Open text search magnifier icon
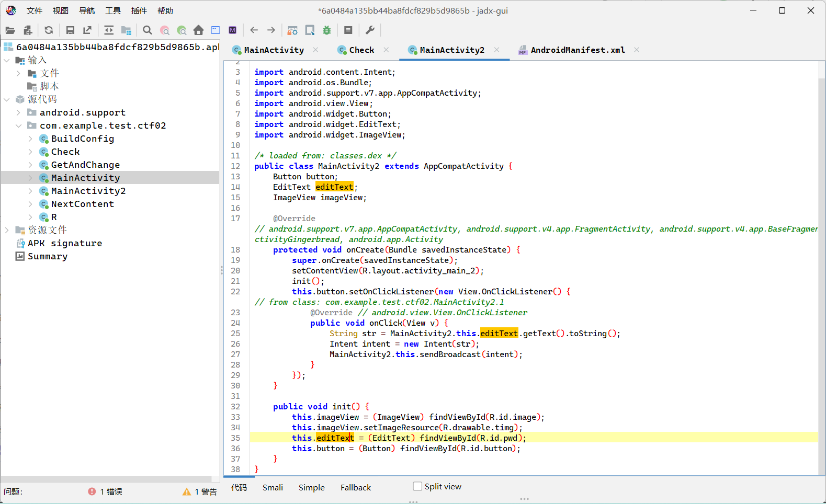Image resolution: width=826 pixels, height=504 pixels. (148, 30)
